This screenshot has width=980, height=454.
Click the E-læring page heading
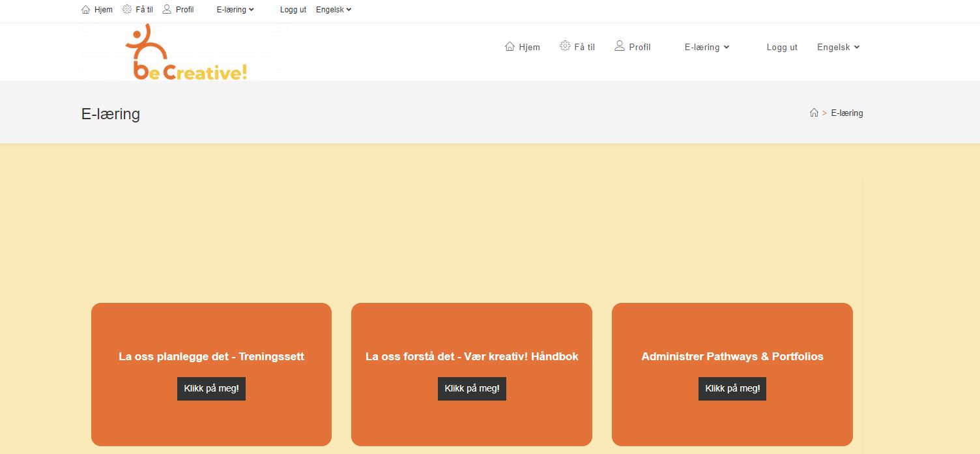tap(111, 114)
